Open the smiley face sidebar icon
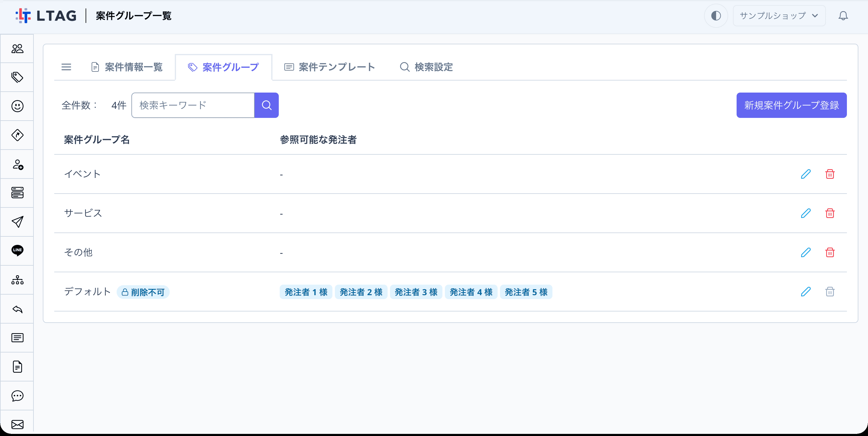The image size is (868, 436). coord(17,106)
